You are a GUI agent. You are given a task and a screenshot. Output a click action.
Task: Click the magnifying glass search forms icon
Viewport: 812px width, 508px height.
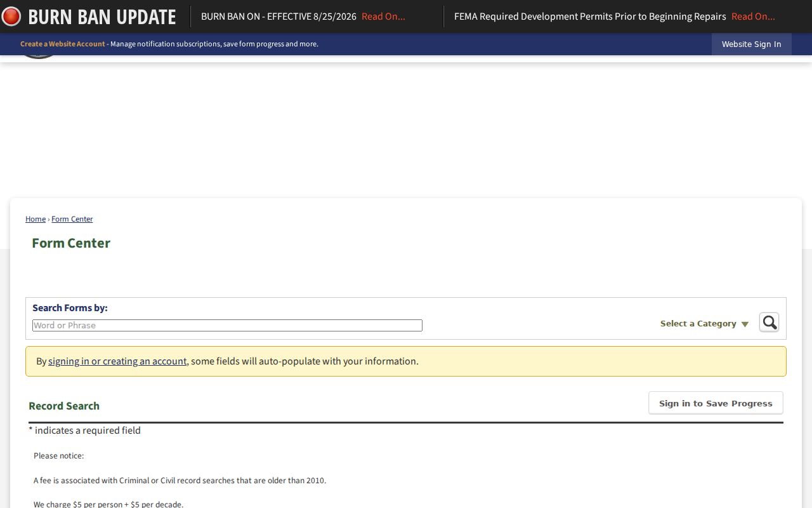click(x=769, y=323)
